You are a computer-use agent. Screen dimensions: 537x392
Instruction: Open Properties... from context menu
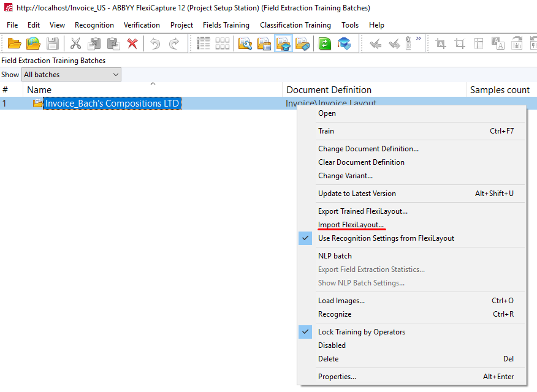(411, 377)
